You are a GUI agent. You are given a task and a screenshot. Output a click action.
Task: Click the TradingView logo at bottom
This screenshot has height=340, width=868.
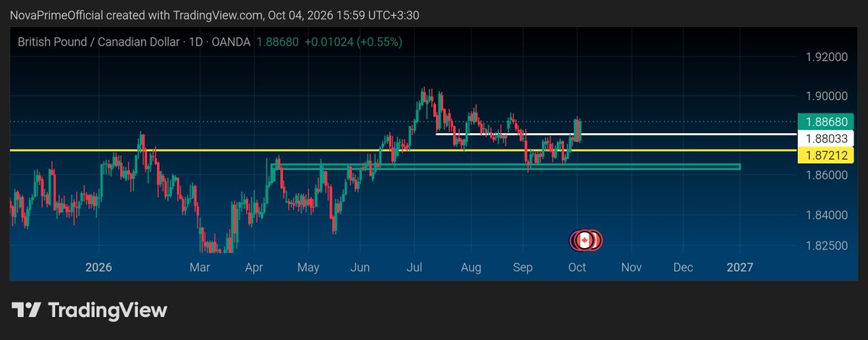point(89,310)
